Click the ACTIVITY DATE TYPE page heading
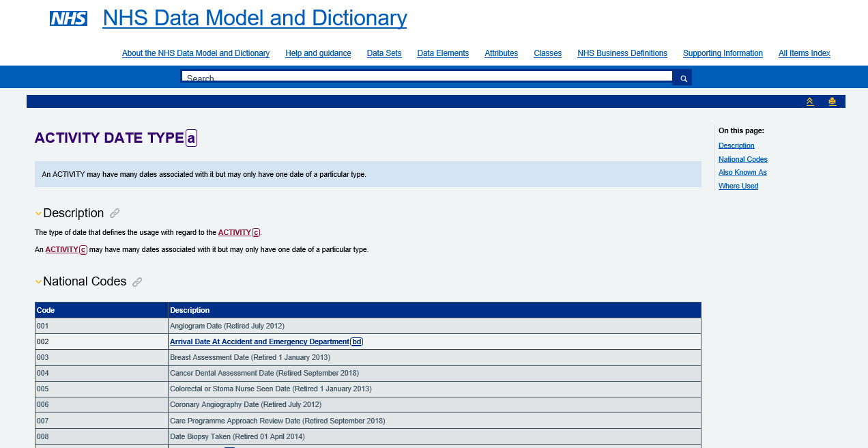Screen dimensions: 868x448 coord(109,138)
